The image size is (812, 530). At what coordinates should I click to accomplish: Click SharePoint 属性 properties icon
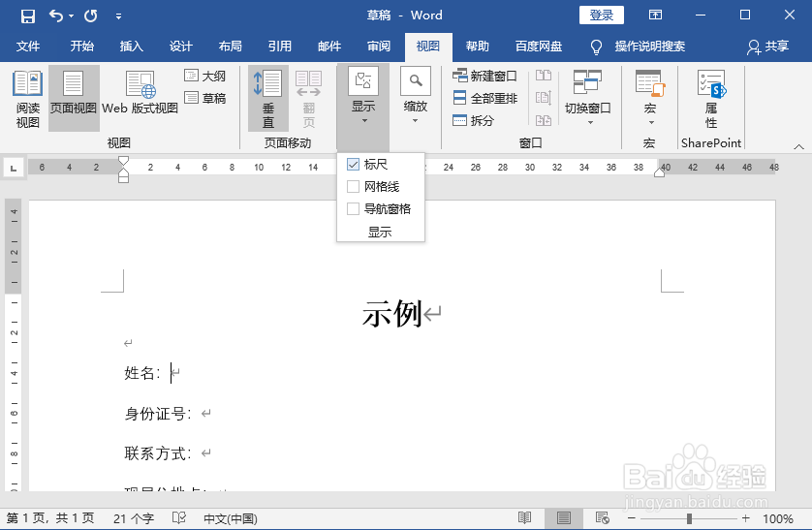711,98
